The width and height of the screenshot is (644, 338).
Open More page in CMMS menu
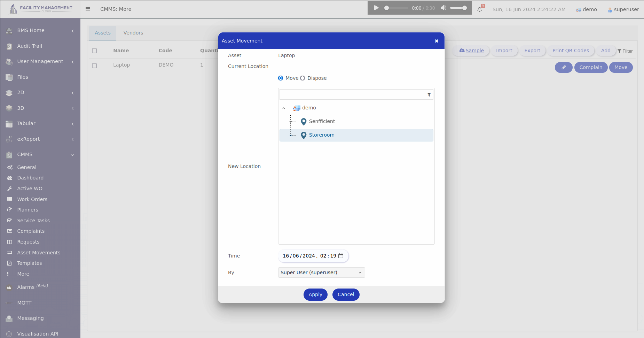pos(23,274)
